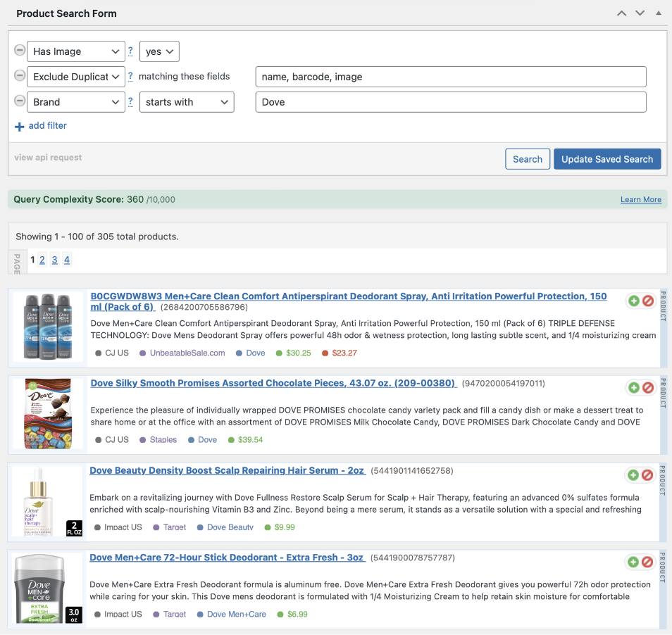Screen dimensions: 672x635
Task: Open the 'starts with' operator dropdown
Action: (x=187, y=102)
